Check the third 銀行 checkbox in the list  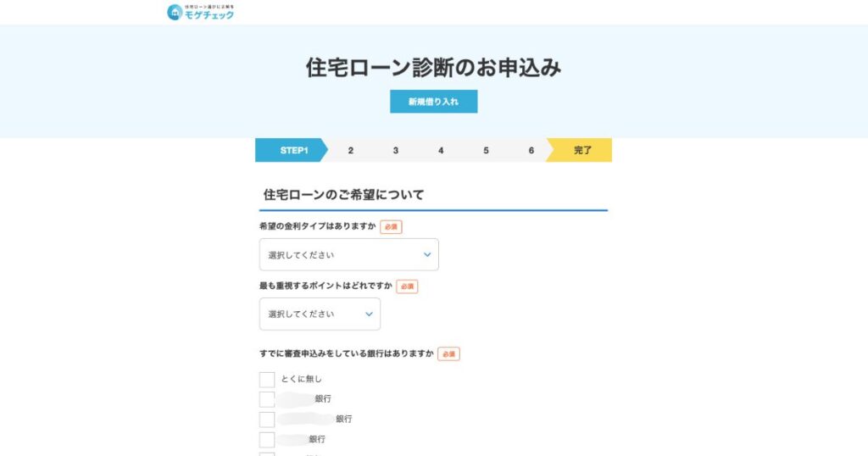click(x=267, y=440)
